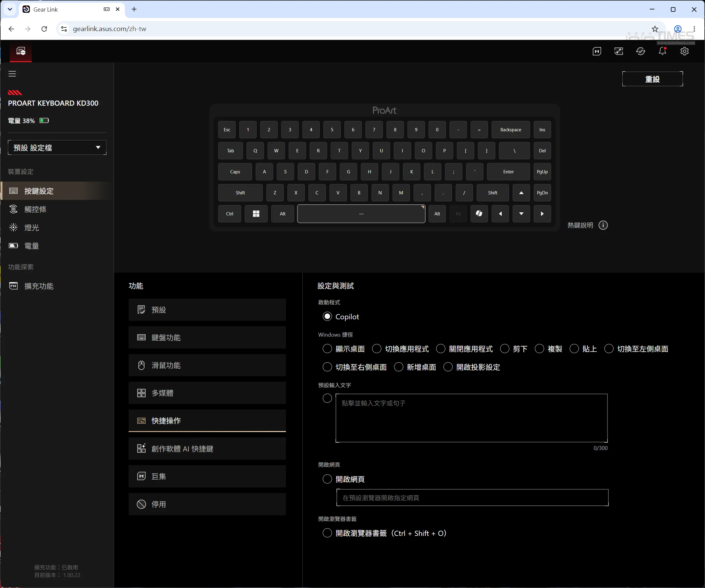705x588 pixels.
Task: Select the Backspace key on the keyboard
Action: click(511, 129)
